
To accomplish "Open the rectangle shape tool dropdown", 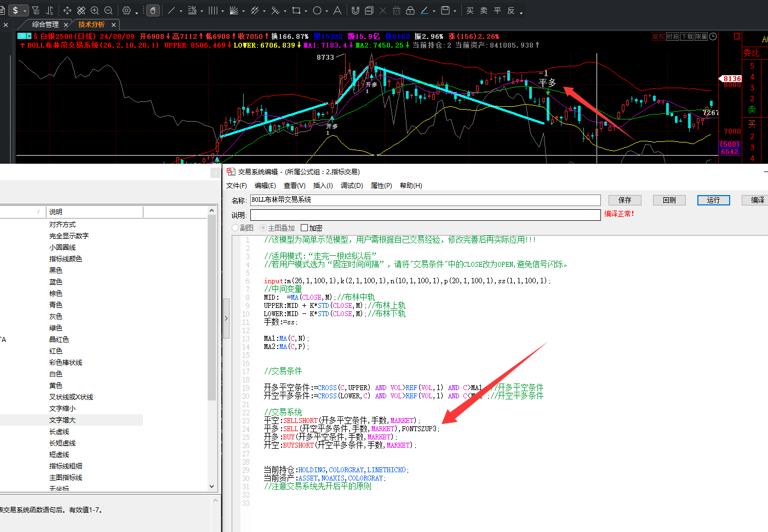I will (x=306, y=11).
